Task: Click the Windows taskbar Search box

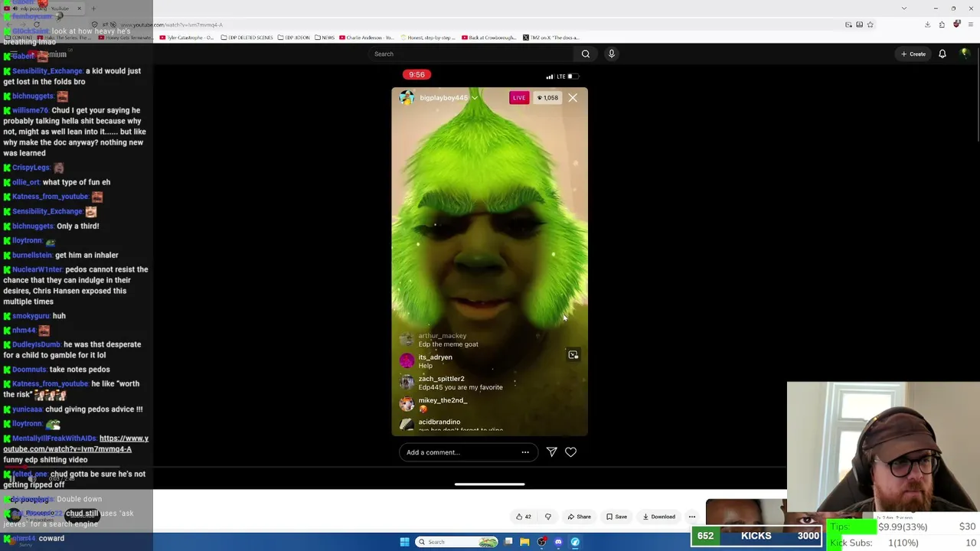Action: (456, 542)
